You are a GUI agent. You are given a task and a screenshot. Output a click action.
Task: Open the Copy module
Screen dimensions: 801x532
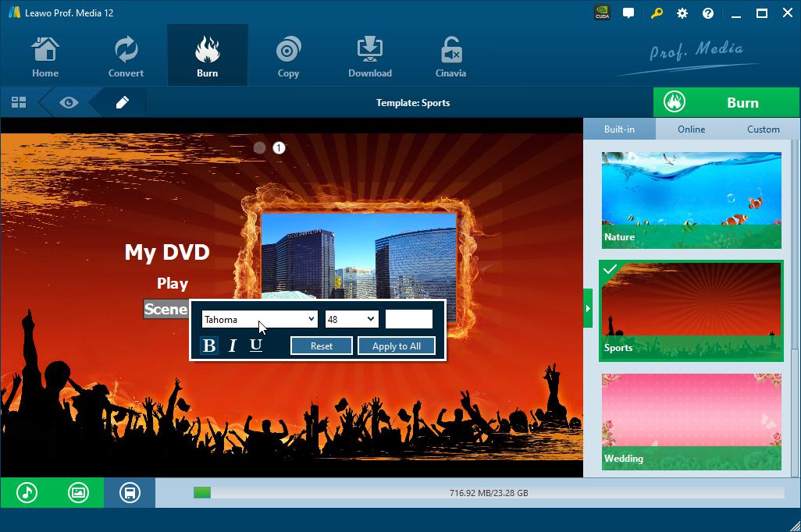point(288,57)
